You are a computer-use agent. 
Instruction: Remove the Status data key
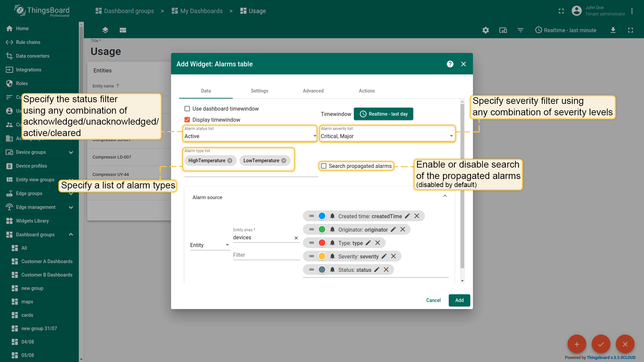click(x=386, y=270)
